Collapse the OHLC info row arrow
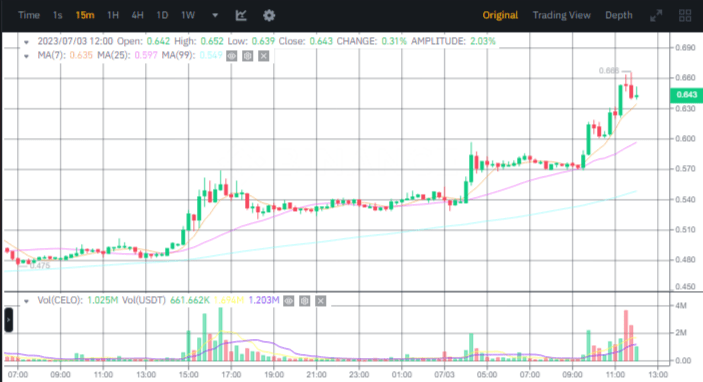The image size is (703, 382). [26, 42]
